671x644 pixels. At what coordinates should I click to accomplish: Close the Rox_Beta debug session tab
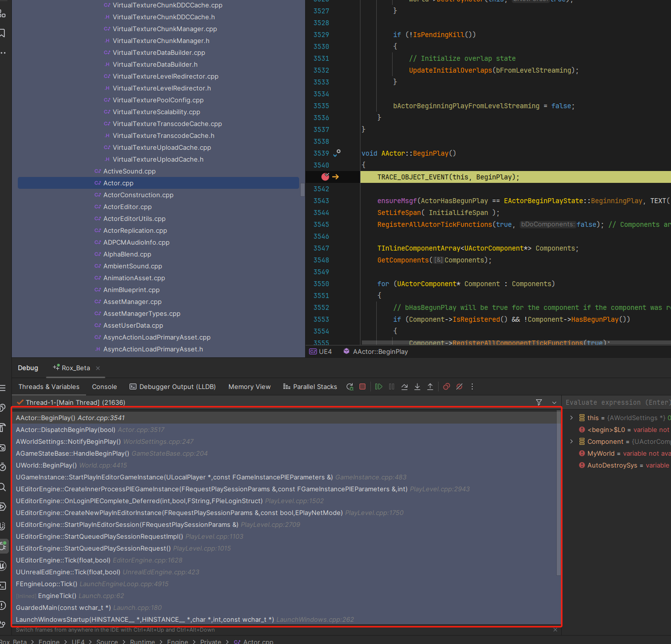coord(98,368)
